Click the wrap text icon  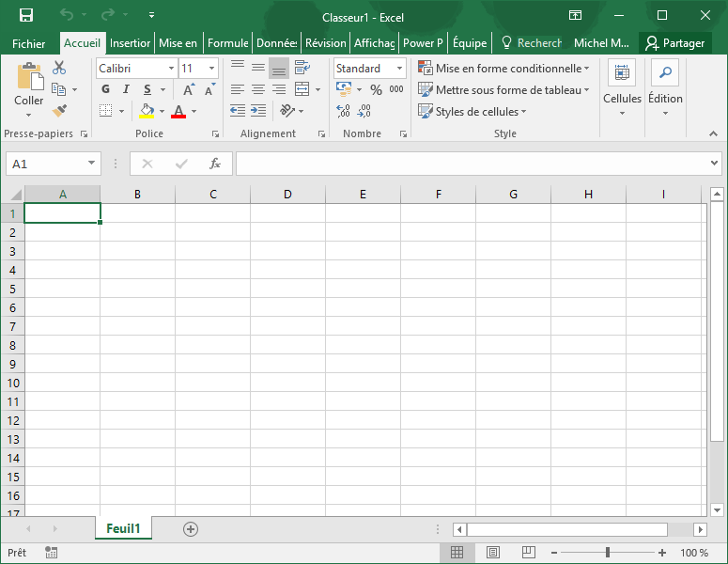[302, 69]
